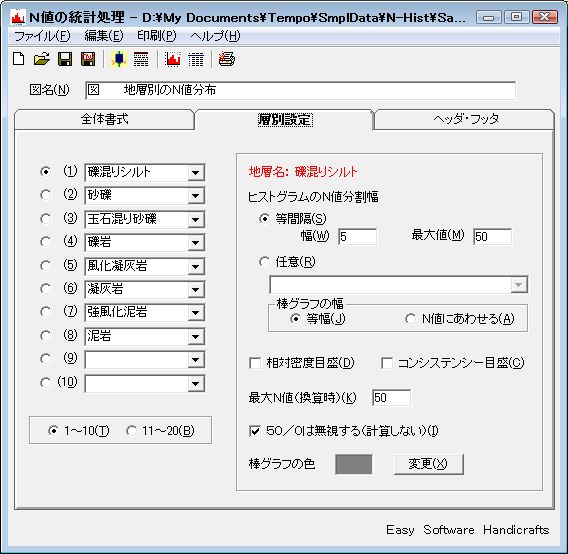Image resolution: width=568 pixels, height=554 pixels.
Task: Enable the 相対密度目盛(D) checkbox
Action: coord(255,363)
